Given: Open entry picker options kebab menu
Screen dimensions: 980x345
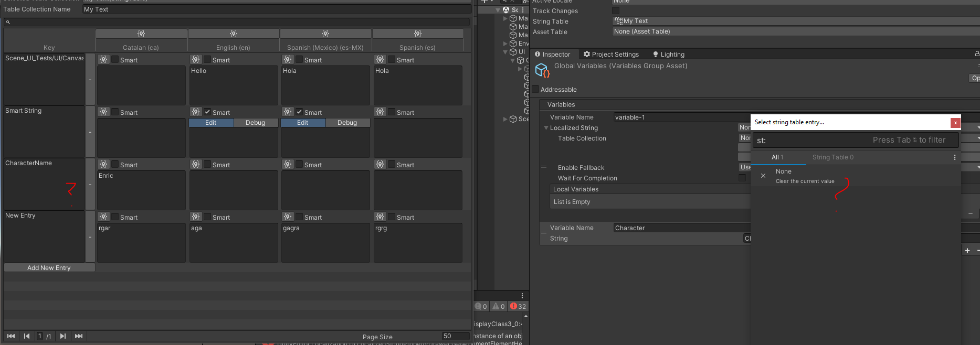Looking at the screenshot, I should point(955,157).
